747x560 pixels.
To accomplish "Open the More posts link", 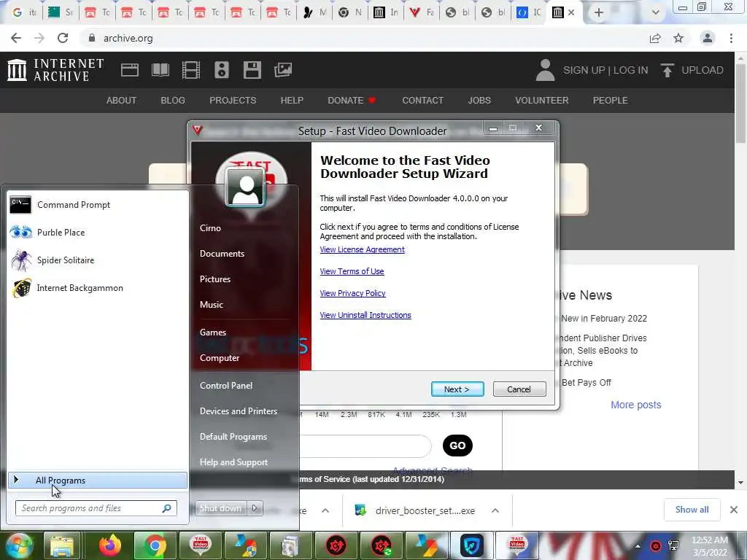I will (x=636, y=405).
